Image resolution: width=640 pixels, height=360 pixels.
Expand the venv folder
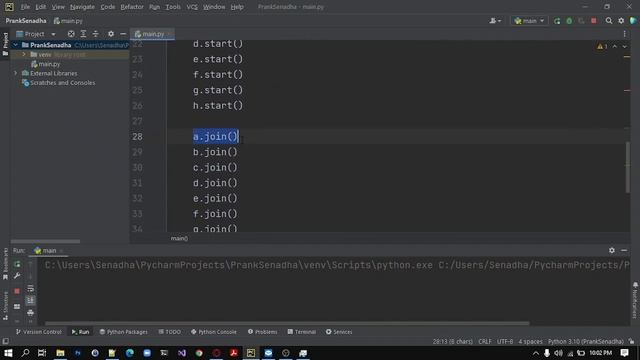24,54
